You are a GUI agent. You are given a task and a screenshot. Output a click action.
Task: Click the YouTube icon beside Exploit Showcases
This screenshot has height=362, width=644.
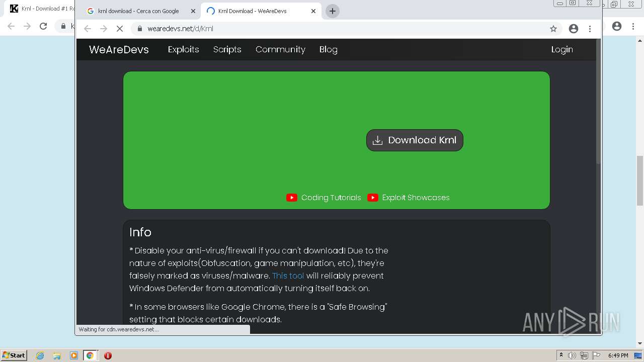point(373,198)
